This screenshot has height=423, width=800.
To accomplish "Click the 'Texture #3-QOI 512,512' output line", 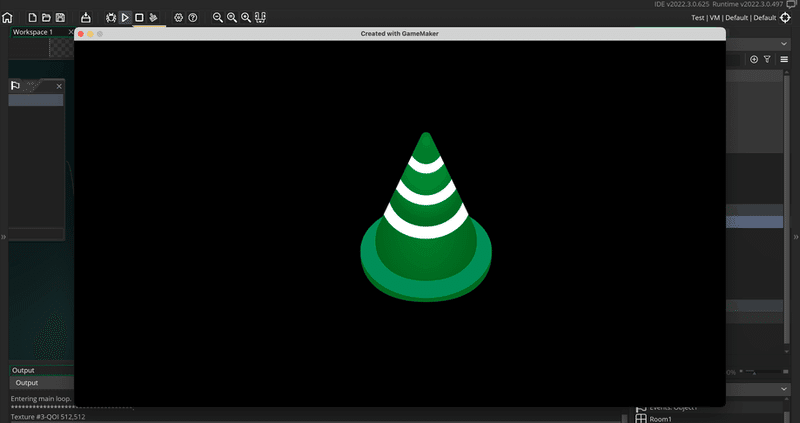I will [48, 417].
